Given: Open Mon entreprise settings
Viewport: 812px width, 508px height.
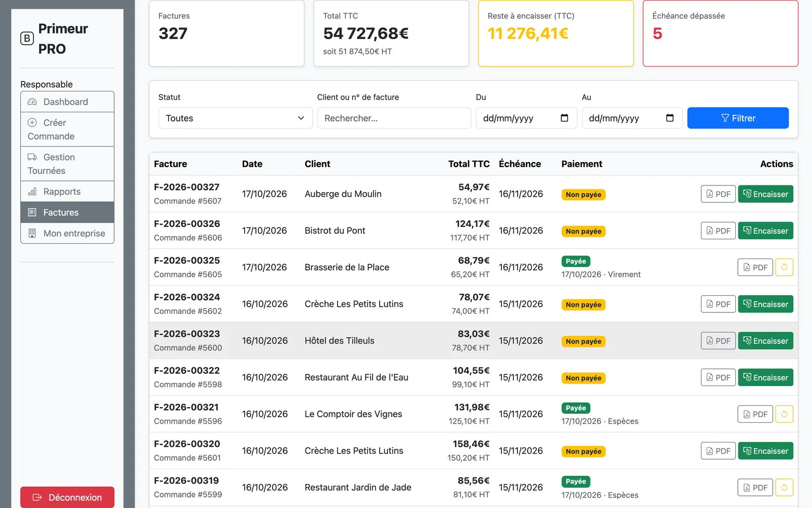Looking at the screenshot, I should tap(67, 233).
